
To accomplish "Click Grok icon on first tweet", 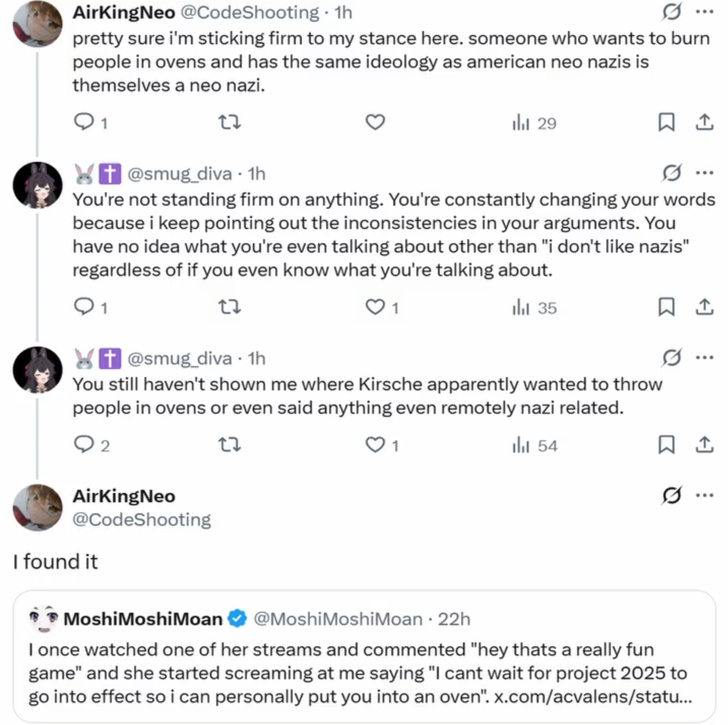I will click(671, 12).
